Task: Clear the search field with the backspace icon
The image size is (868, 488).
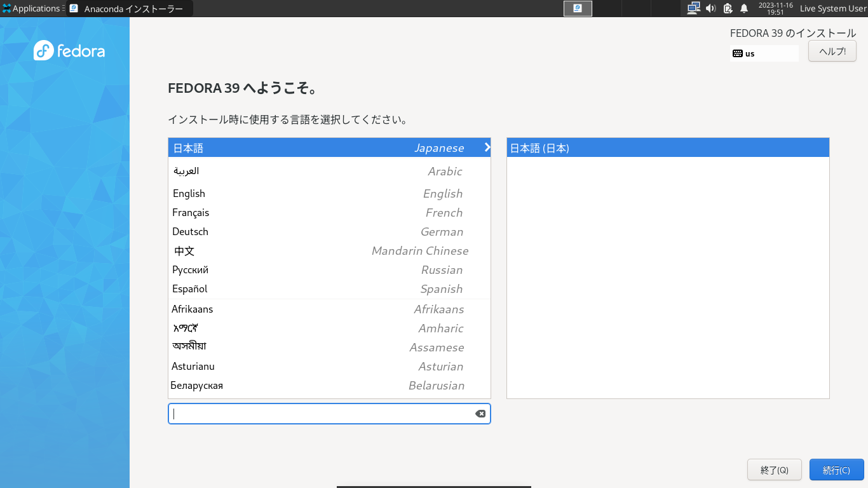Action: pyautogui.click(x=480, y=414)
